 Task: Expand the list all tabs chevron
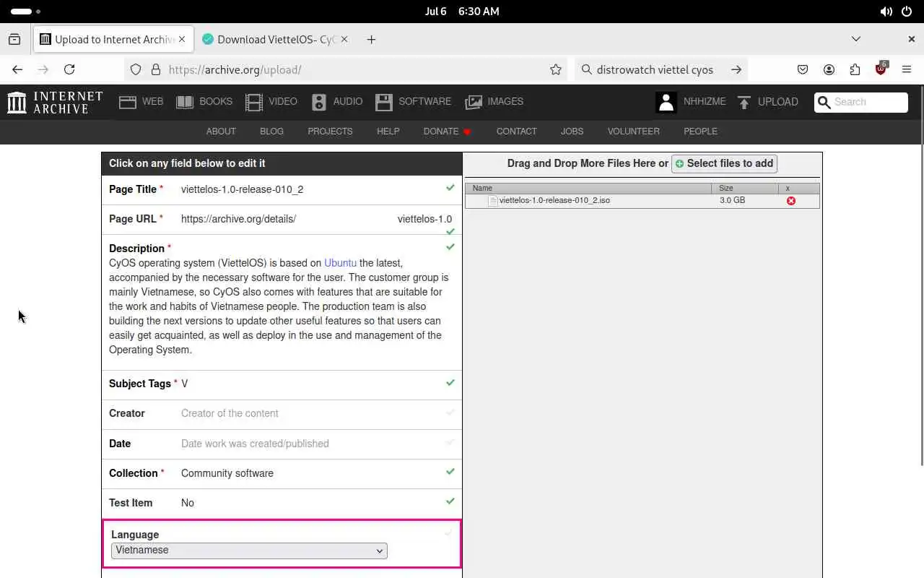point(856,39)
